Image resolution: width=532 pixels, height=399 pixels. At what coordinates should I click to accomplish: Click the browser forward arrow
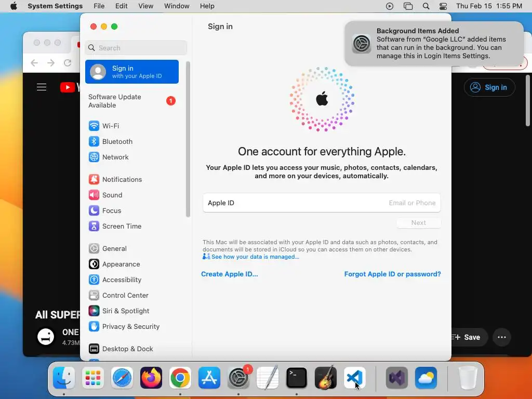coord(51,63)
